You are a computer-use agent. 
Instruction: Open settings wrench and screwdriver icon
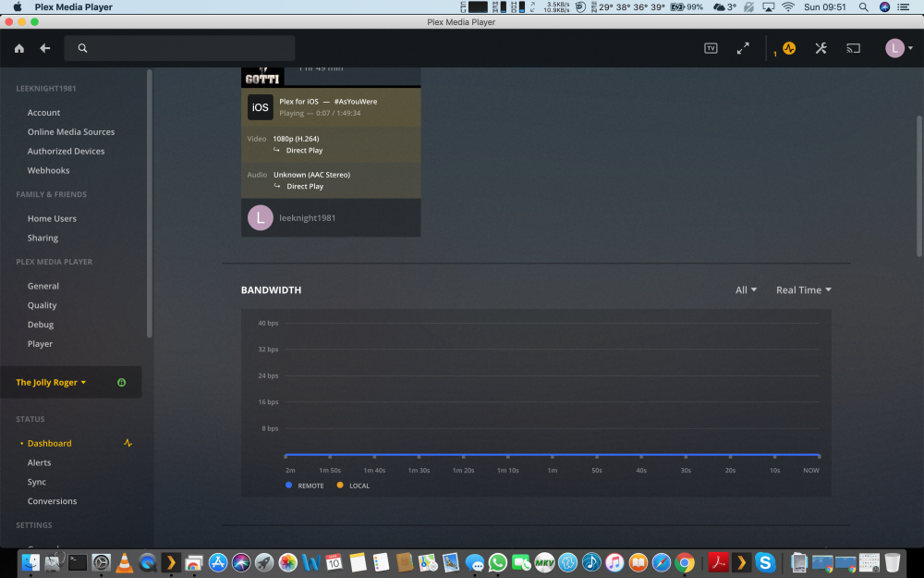pyautogui.click(x=821, y=48)
